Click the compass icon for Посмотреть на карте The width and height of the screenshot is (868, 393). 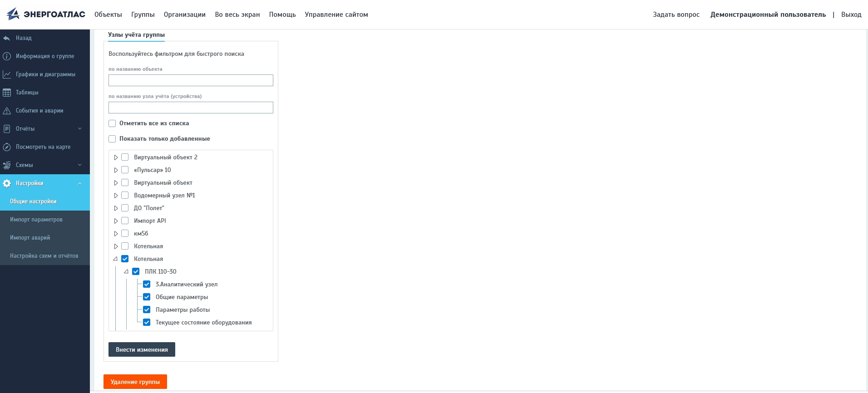[7, 147]
